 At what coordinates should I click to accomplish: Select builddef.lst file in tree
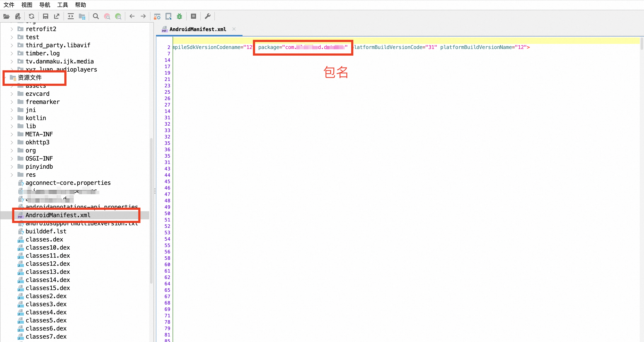coord(46,231)
